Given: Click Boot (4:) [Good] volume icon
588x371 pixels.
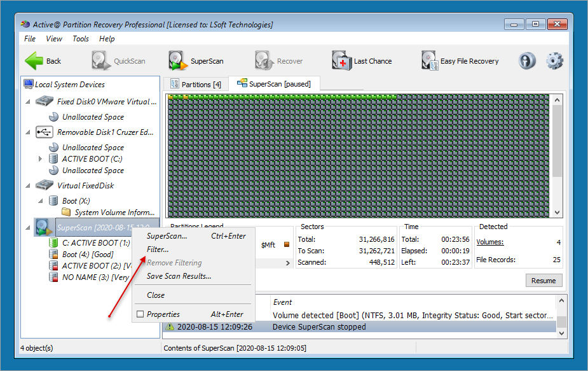Looking at the screenshot, I should 53,254.
